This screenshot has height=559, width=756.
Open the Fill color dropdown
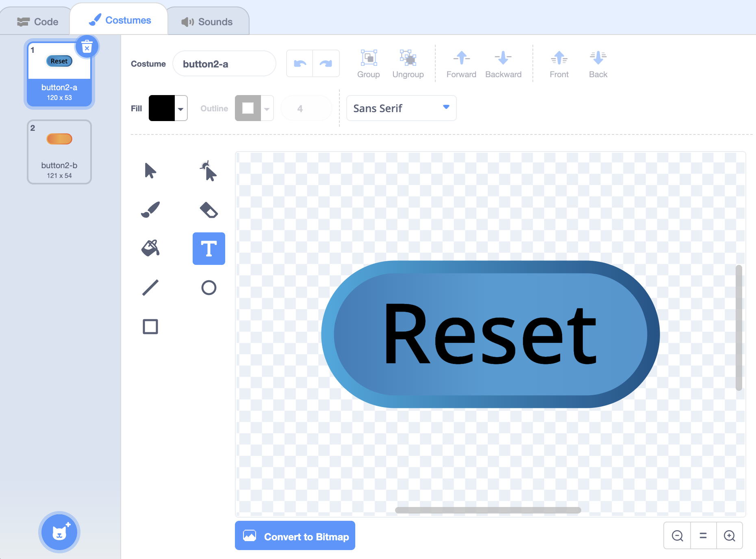180,108
